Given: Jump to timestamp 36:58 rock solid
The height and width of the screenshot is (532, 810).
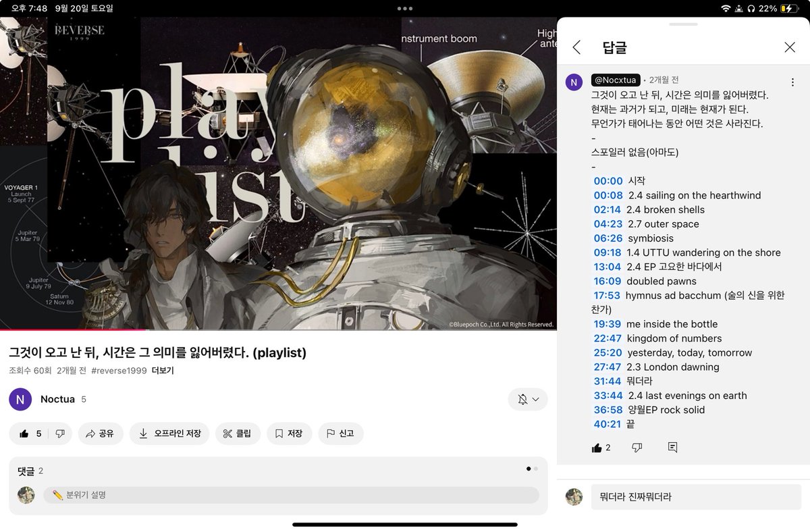Looking at the screenshot, I should [x=608, y=410].
